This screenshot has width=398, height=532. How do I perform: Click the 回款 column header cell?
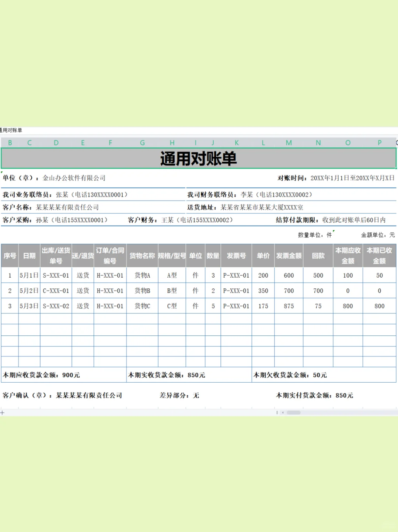(317, 255)
